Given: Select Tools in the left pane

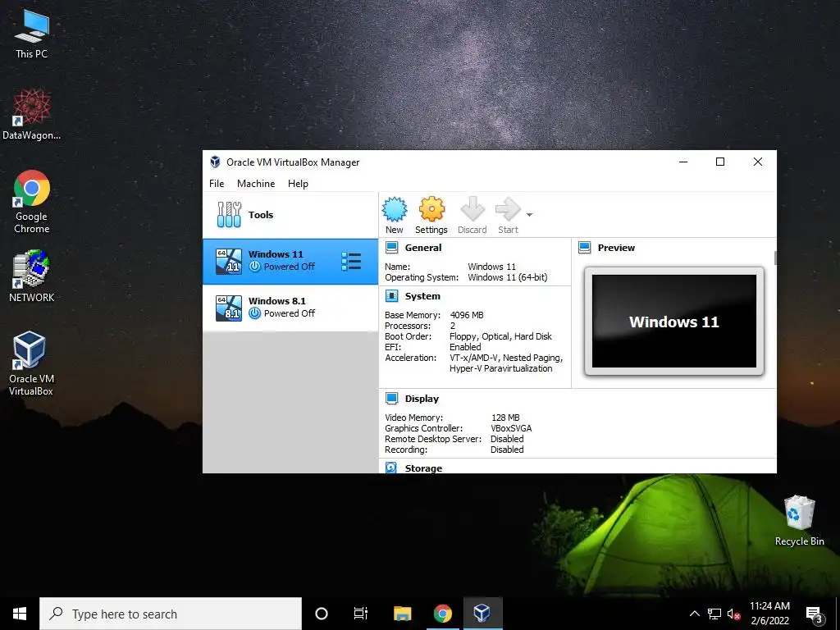Looking at the screenshot, I should [290, 215].
